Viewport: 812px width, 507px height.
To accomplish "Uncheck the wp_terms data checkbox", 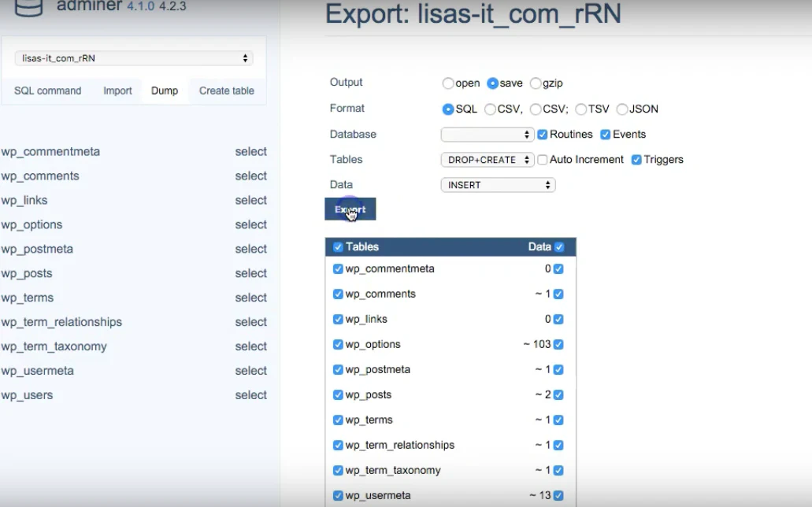I will click(558, 420).
